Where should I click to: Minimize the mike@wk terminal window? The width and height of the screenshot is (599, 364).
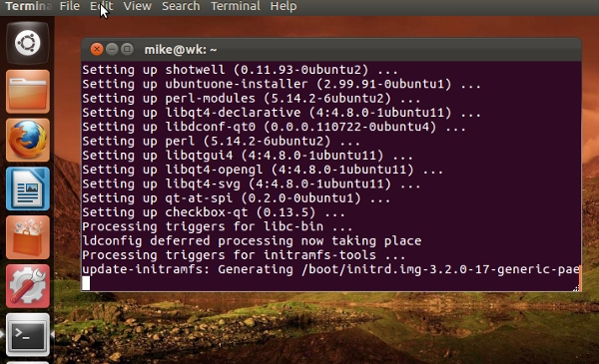click(112, 49)
